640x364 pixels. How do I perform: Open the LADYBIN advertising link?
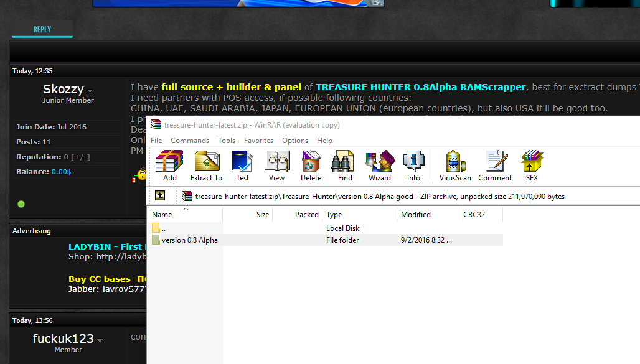tap(107, 246)
